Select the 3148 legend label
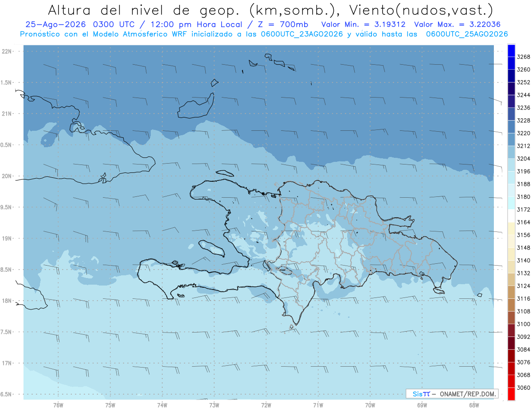Screen dimensions: 532x411 pos(523,247)
